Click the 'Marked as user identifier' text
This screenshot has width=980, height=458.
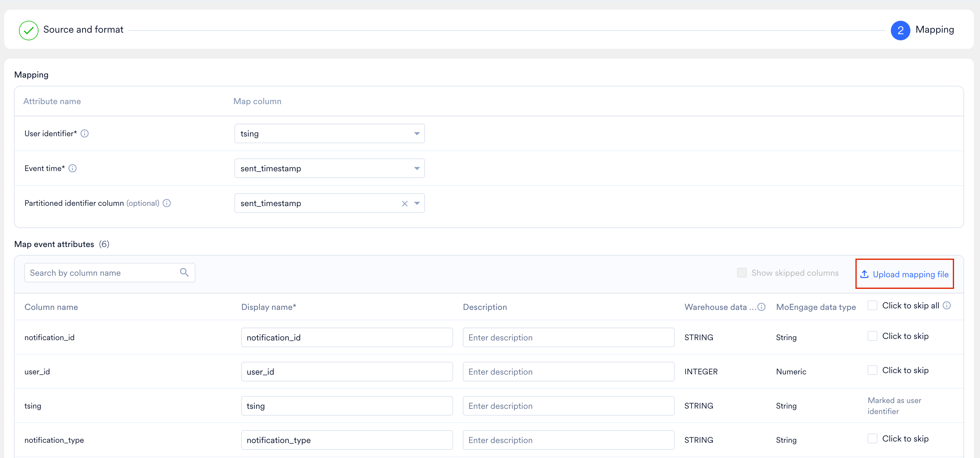[894, 406]
